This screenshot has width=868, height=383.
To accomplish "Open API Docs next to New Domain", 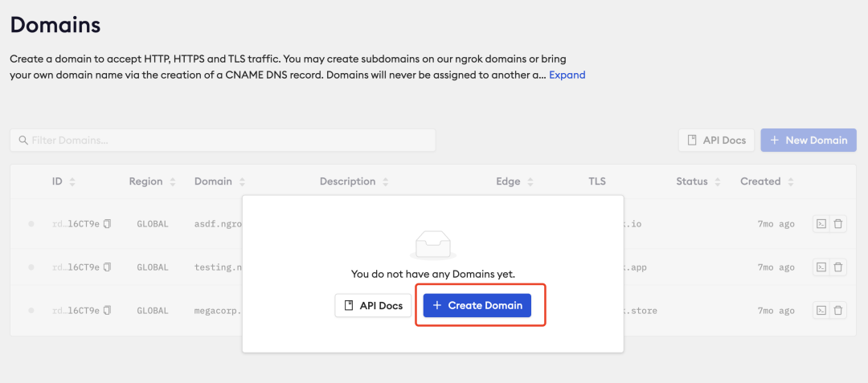I will pos(717,141).
